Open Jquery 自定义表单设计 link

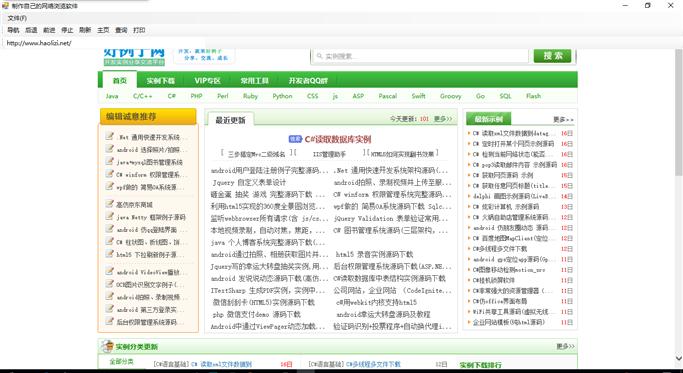coord(249,183)
